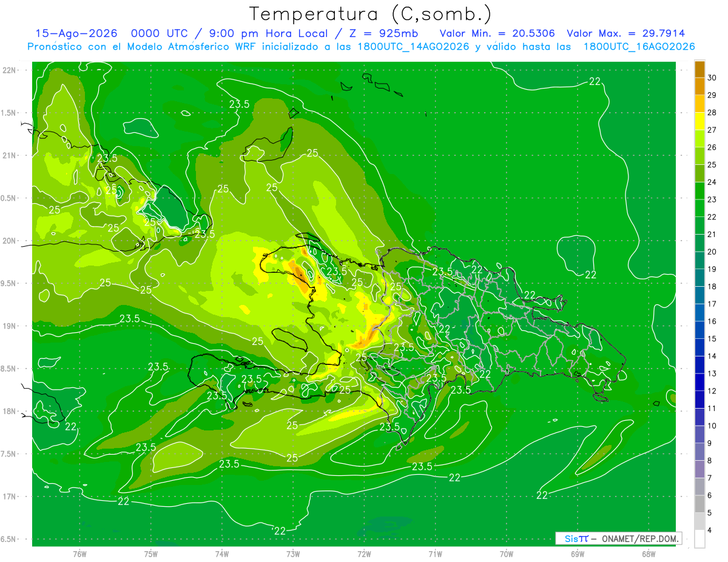Click the "8.5N" latitude axis label

pos(9,369)
